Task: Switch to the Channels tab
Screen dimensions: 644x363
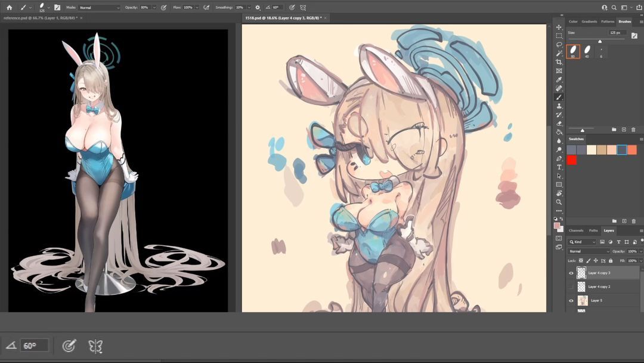Action: (576, 230)
